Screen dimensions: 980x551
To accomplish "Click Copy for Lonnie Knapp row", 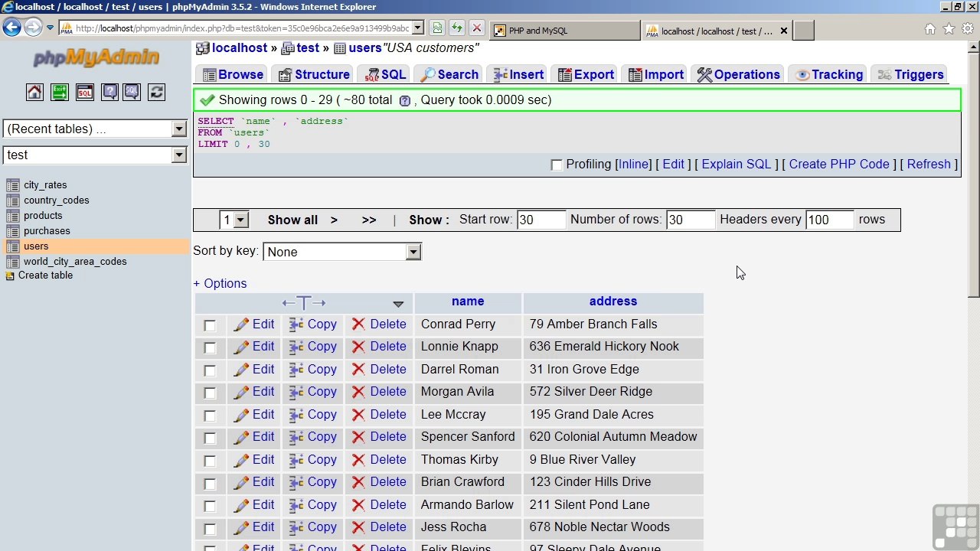I will (312, 347).
